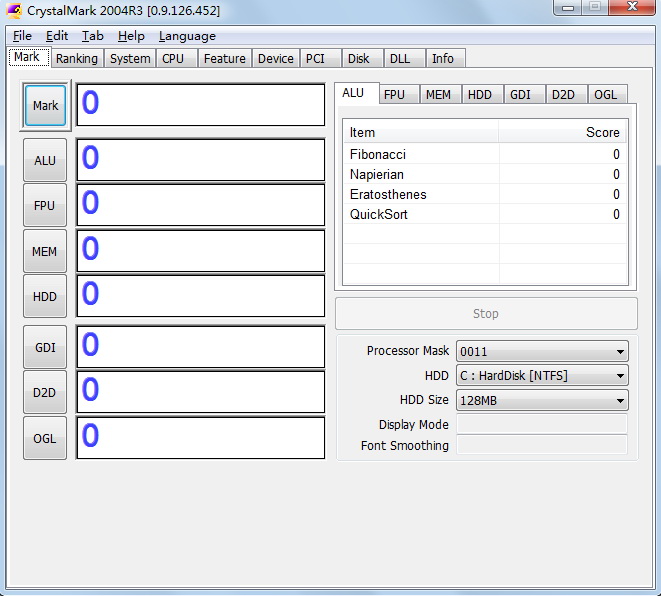Image resolution: width=661 pixels, height=596 pixels.
Task: Click the FPU score box
Action: click(201, 205)
